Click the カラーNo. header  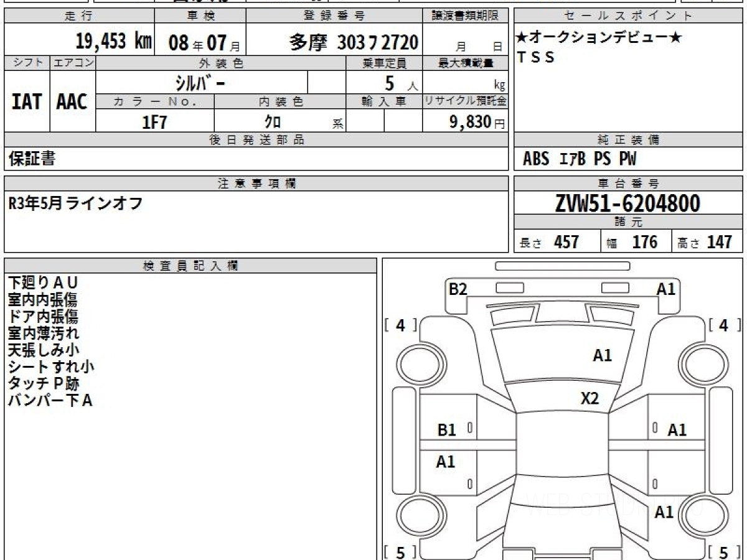coord(155,102)
